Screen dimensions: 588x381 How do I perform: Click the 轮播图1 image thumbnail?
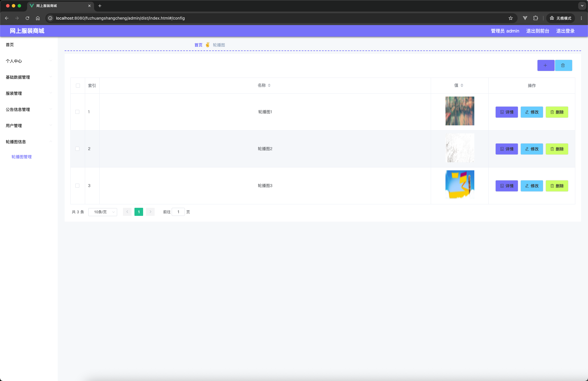click(x=460, y=111)
